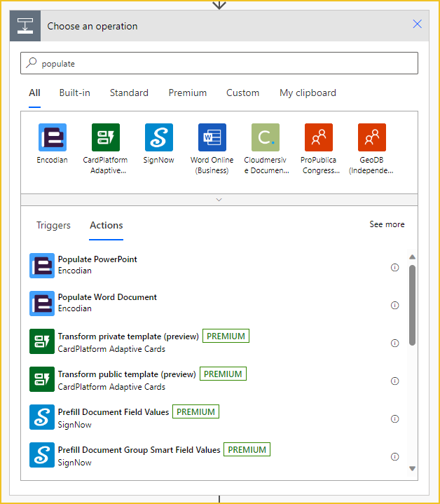The image size is (440, 504).
Task: Click icon next to Transform public template
Action: pyautogui.click(x=42, y=379)
